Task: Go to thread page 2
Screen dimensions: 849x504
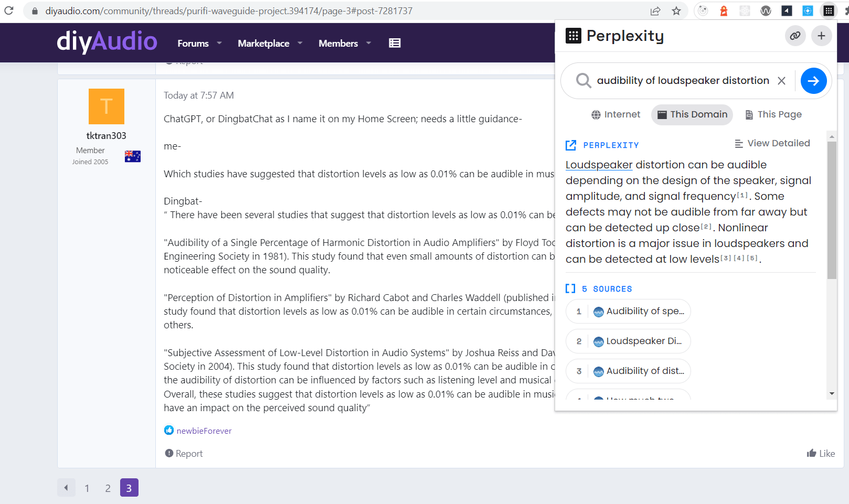Action: [x=108, y=488]
